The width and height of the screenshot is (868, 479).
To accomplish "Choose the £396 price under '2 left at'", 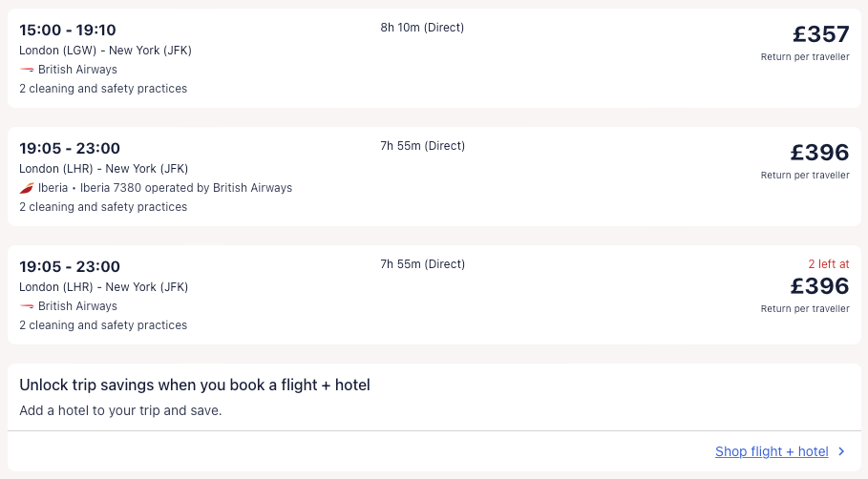I will pos(819,286).
